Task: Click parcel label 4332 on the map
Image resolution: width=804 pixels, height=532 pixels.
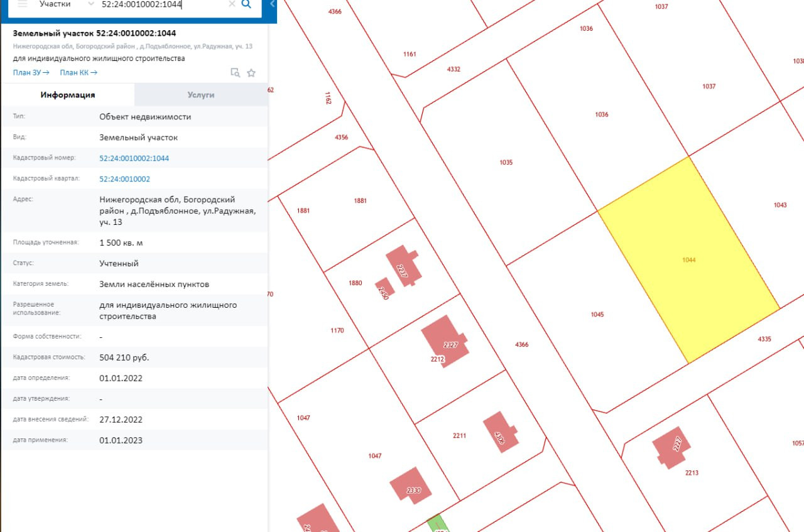Action: point(454,69)
